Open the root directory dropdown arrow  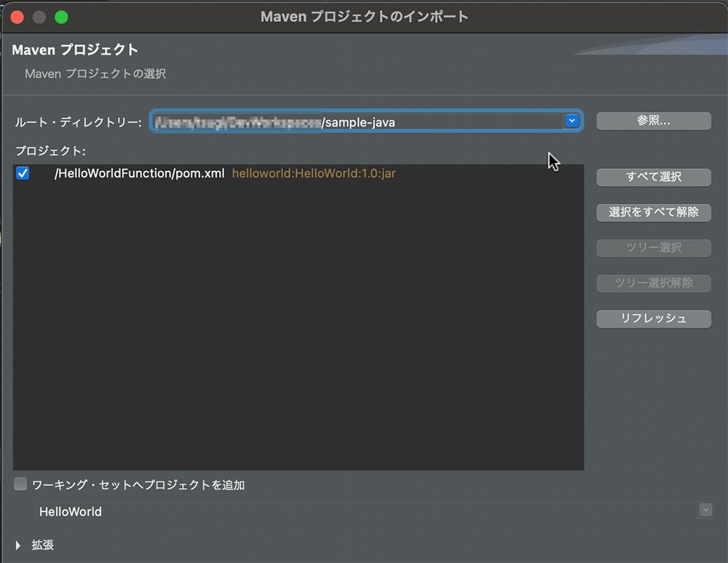click(572, 121)
